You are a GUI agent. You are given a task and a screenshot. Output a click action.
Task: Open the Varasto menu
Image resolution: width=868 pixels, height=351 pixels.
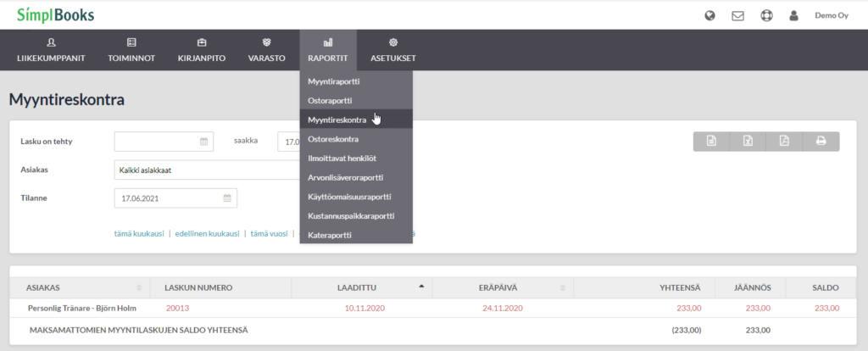266,50
